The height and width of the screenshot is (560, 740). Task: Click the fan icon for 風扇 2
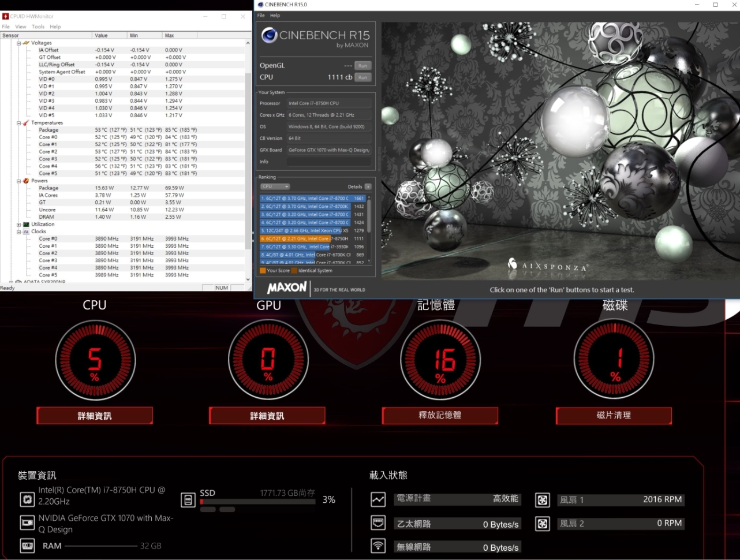pyautogui.click(x=543, y=524)
